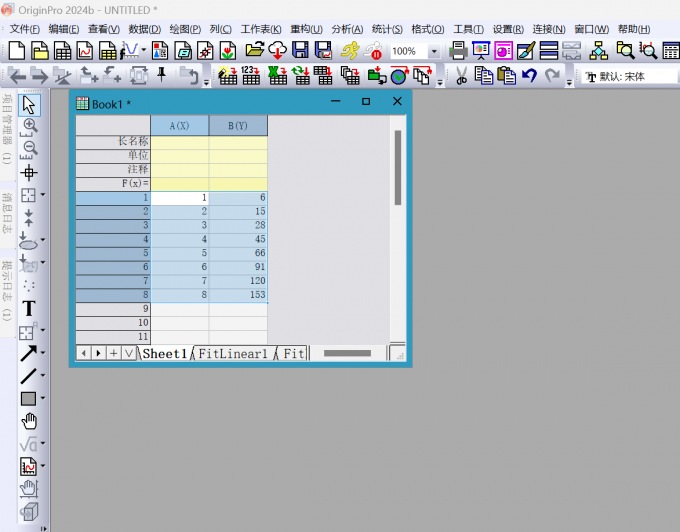Select the Pan hand tool
The image size is (680, 532).
(29, 421)
